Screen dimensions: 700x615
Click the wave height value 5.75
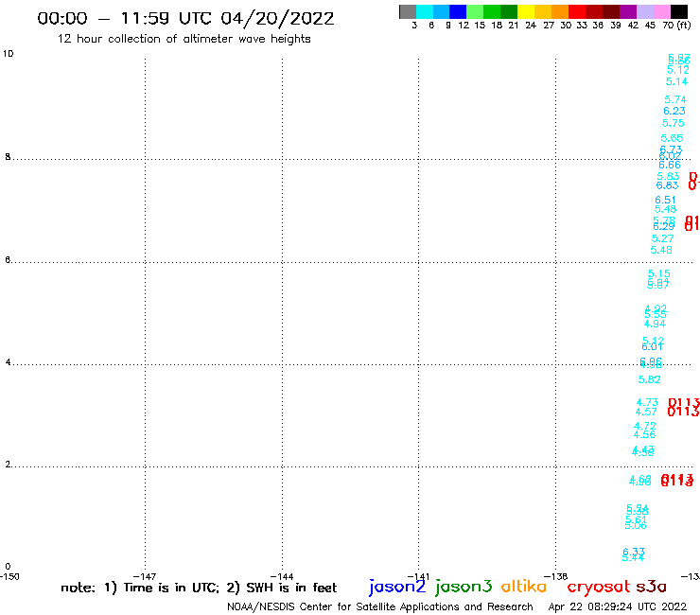674,123
